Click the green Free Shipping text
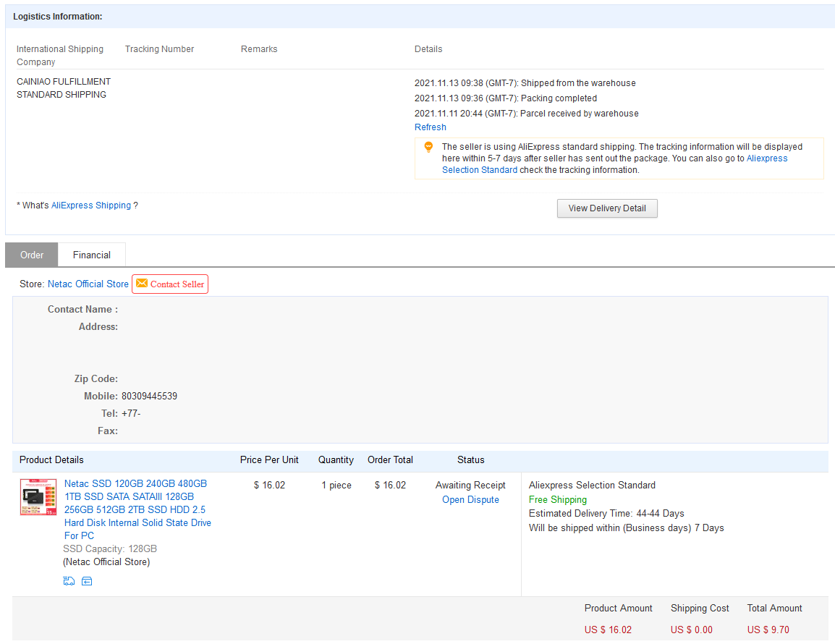 click(558, 500)
